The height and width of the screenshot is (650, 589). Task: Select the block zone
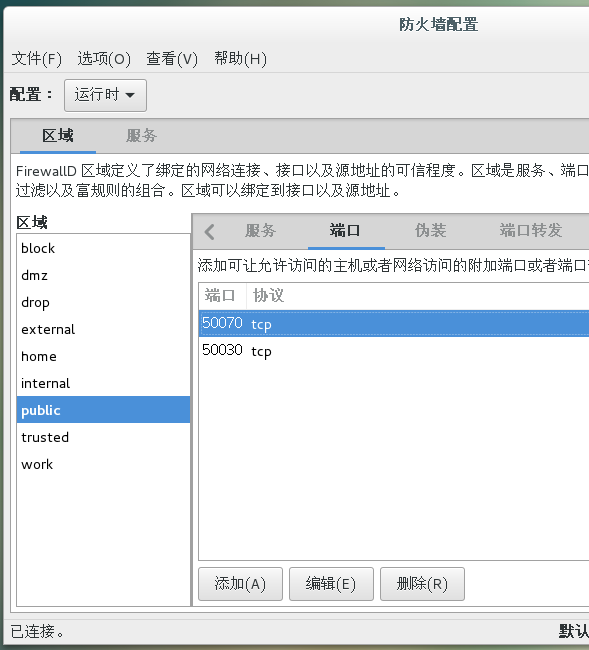pos(103,248)
